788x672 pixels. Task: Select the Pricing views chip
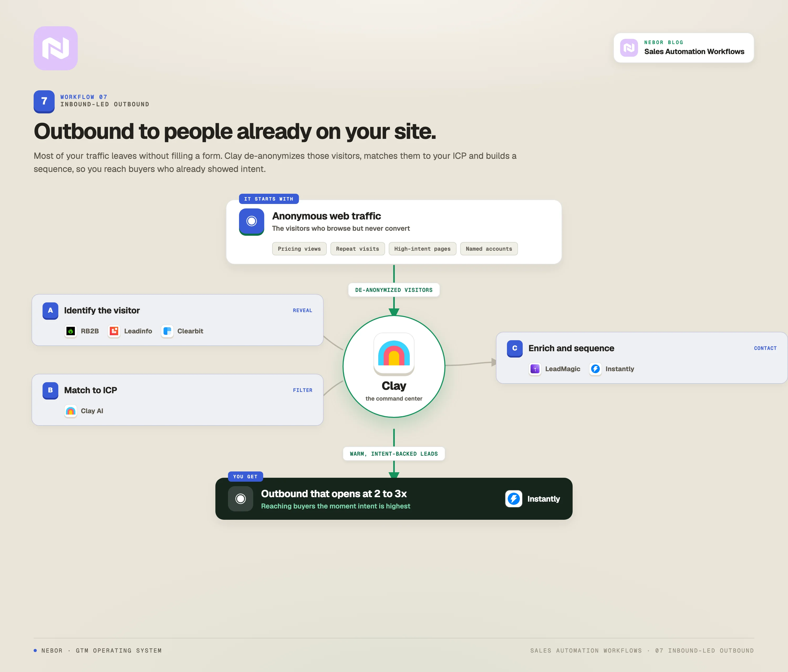click(x=299, y=249)
